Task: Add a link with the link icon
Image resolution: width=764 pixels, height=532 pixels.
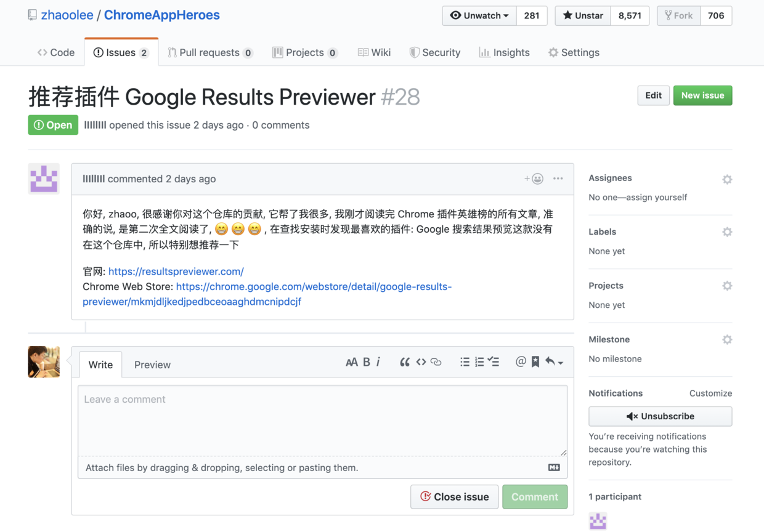Action: (436, 362)
